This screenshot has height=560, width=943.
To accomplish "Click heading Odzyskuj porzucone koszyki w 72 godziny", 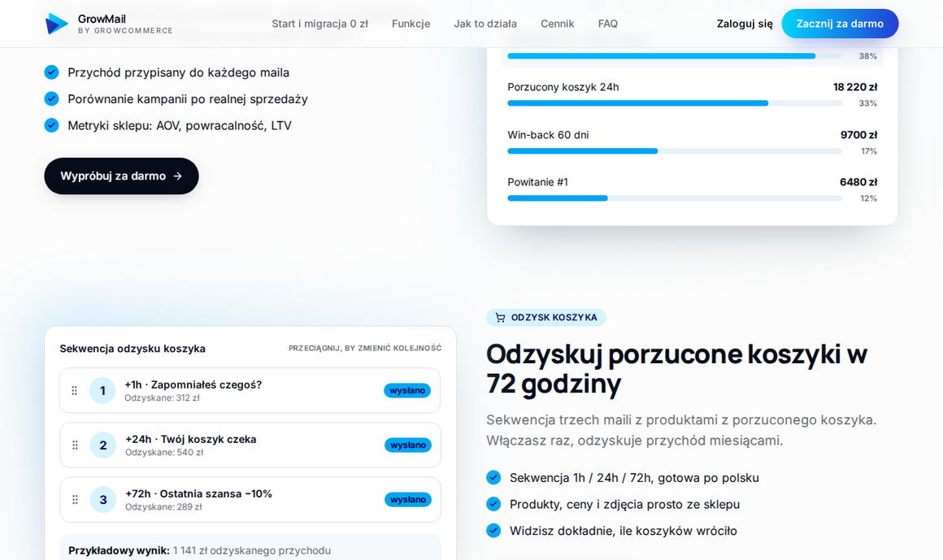I will pyautogui.click(x=676, y=368).
